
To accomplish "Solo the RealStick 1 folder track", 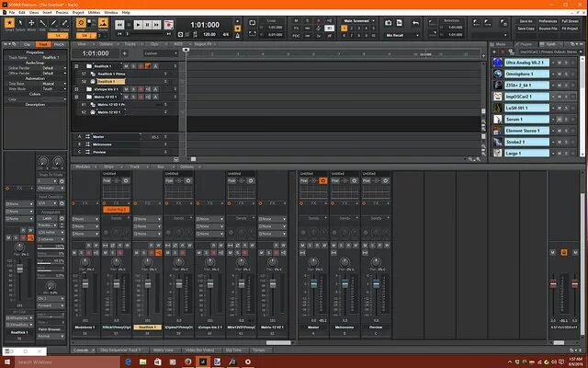I will 133,66.
